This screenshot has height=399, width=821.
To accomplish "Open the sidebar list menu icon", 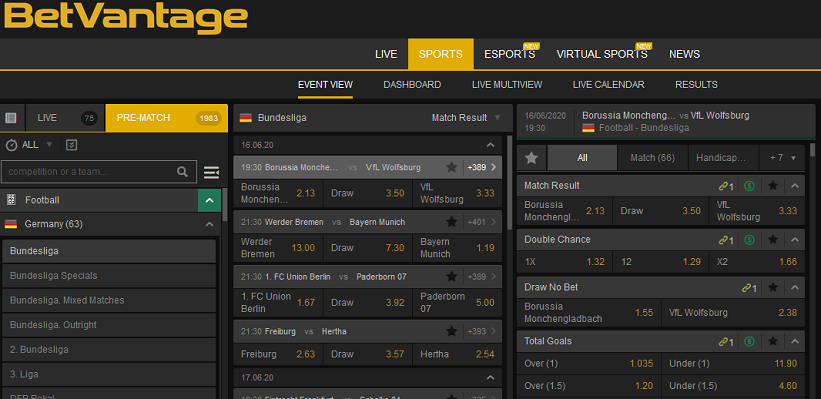I will (x=212, y=172).
